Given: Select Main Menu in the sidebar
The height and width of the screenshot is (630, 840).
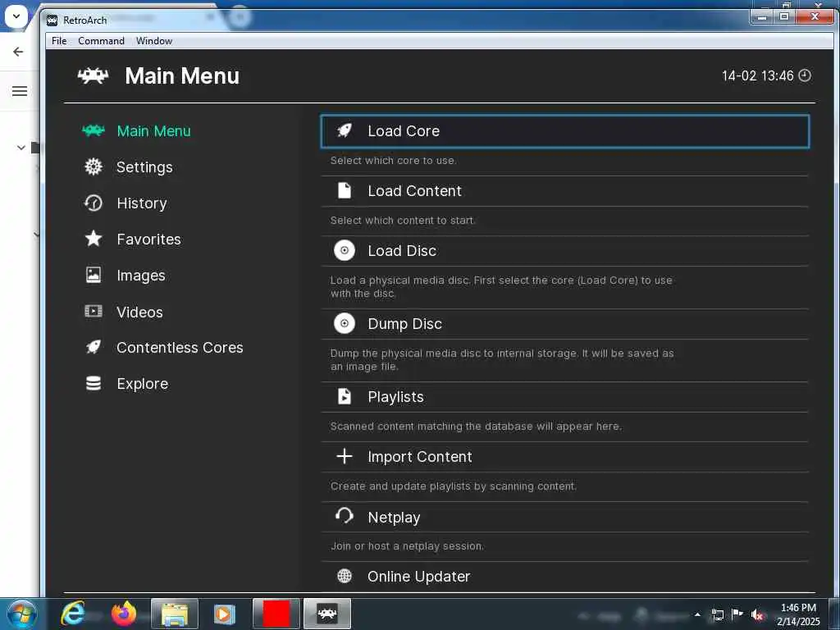Looking at the screenshot, I should (x=153, y=130).
